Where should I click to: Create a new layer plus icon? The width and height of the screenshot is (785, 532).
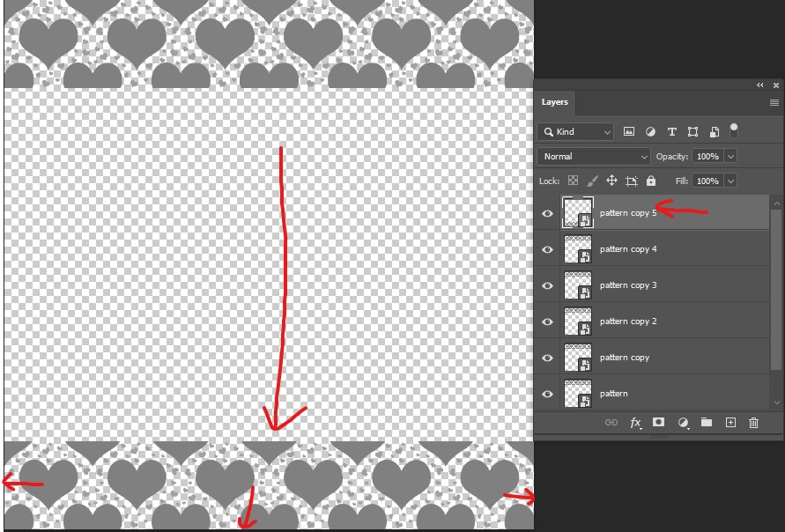coord(730,423)
